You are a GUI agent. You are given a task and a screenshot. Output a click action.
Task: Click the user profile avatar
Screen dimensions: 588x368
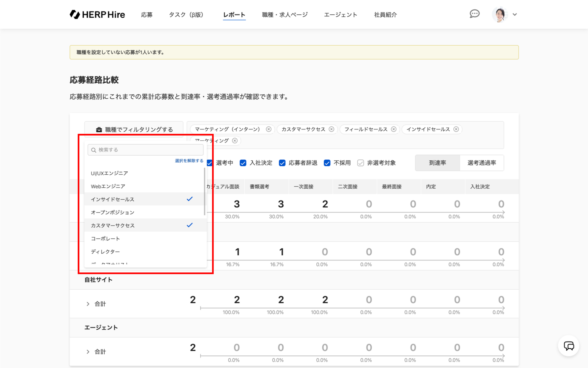500,14
